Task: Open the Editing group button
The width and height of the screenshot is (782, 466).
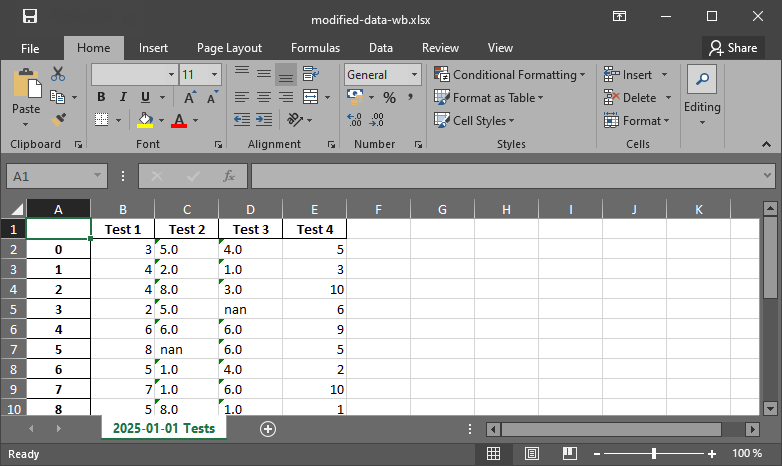Action: (702, 95)
